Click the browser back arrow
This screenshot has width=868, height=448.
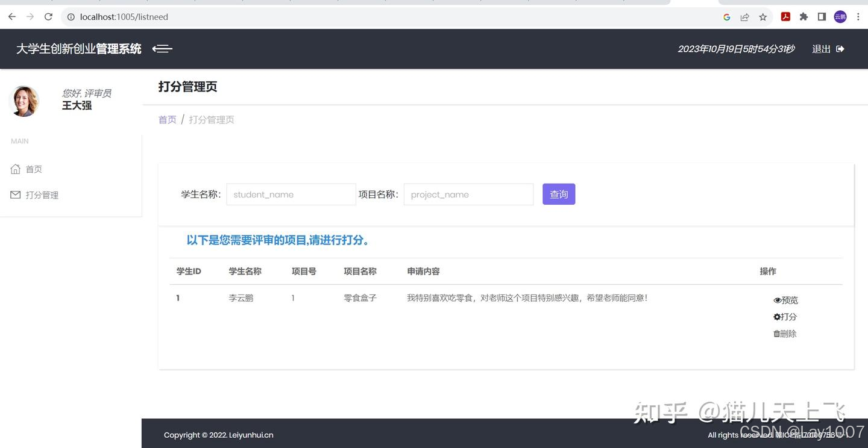[12, 17]
